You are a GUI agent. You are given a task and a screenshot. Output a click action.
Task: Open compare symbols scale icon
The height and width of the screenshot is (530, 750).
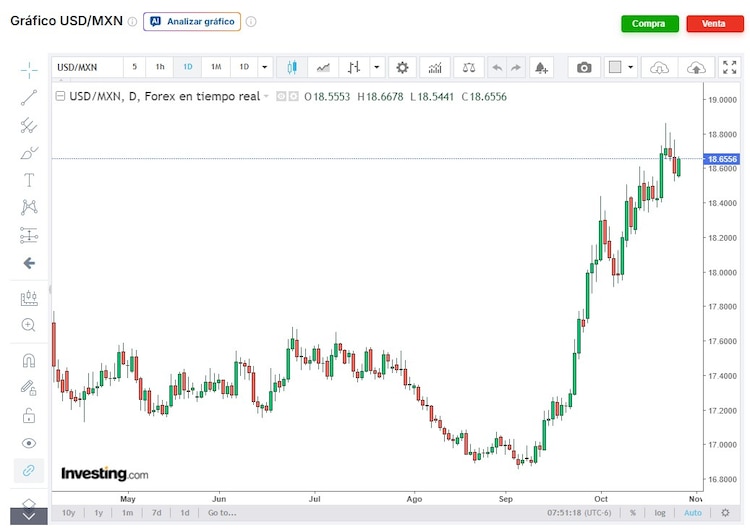tap(469, 67)
